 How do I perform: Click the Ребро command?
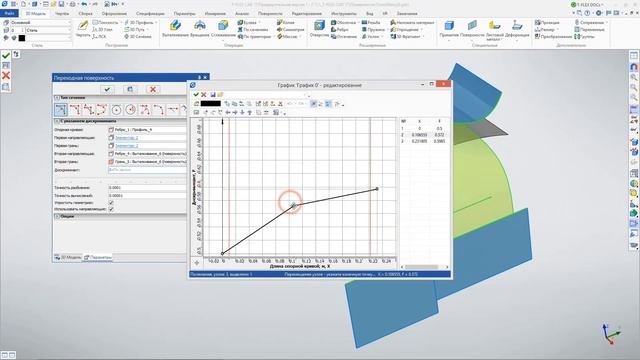[x=340, y=29]
